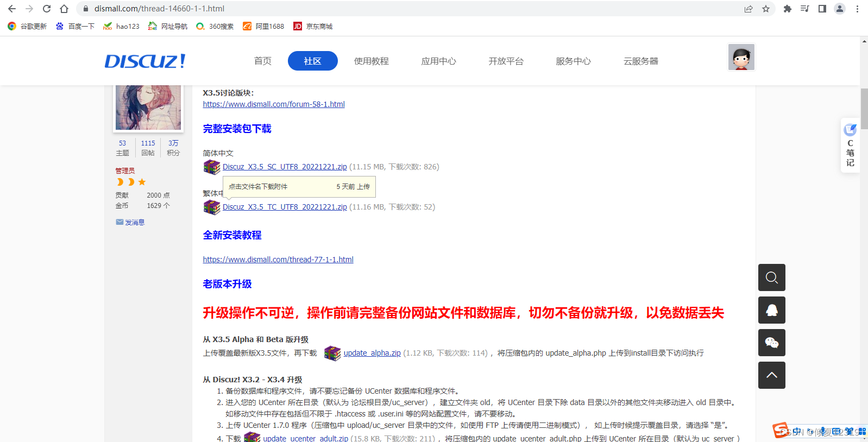Viewport: 868px width, 442px height.
Task: Jump back to top with arrow button
Action: pyautogui.click(x=772, y=375)
